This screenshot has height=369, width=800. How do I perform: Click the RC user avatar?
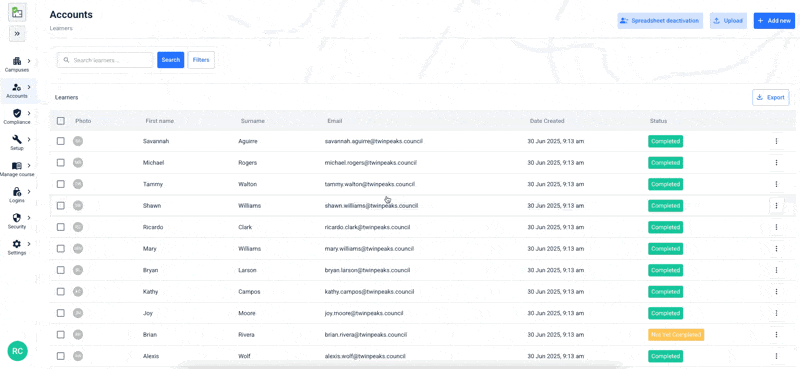pyautogui.click(x=17, y=351)
